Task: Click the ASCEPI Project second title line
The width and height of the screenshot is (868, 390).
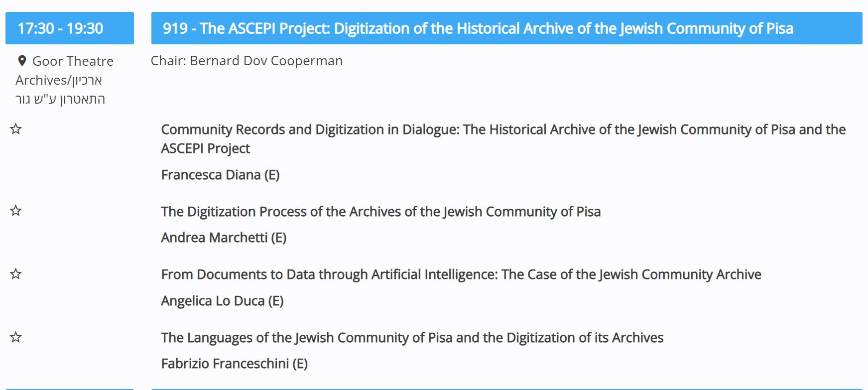Action: (x=205, y=148)
